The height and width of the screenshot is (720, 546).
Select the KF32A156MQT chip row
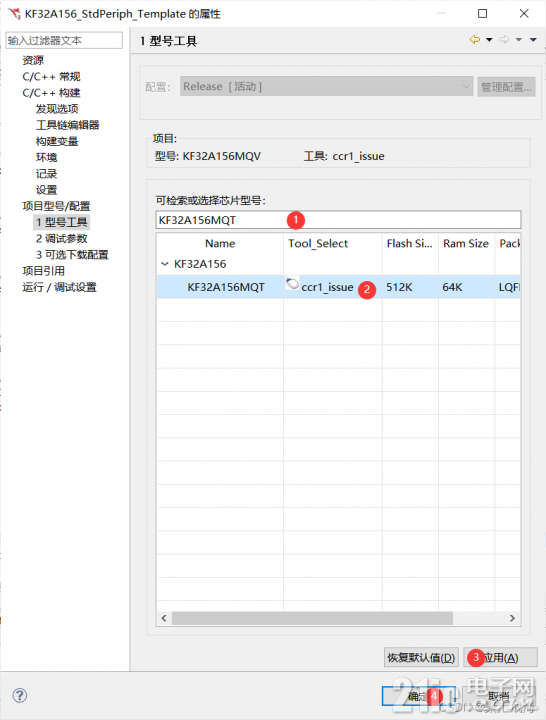tap(338, 287)
